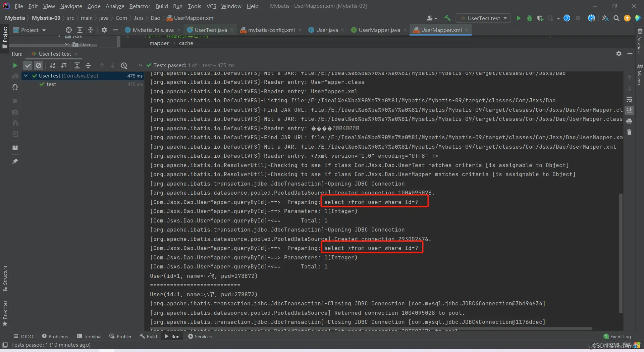
Task: Click the Mybatis-09 breadcrumb
Action: point(46,18)
